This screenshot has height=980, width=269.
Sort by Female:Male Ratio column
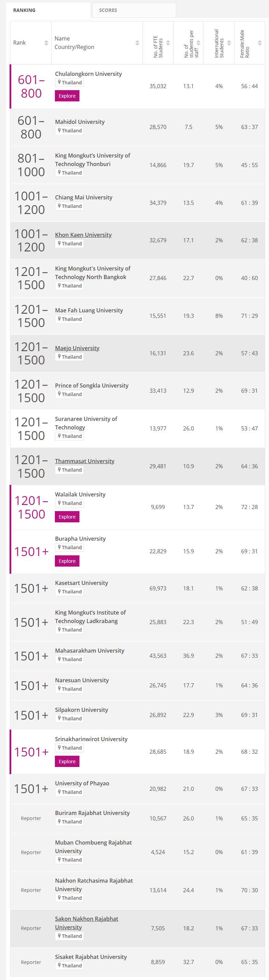pos(259,43)
